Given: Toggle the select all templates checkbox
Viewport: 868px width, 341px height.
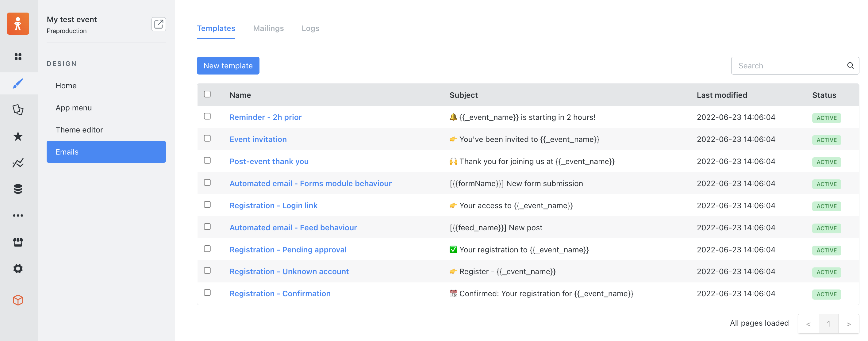Looking at the screenshot, I should [207, 94].
